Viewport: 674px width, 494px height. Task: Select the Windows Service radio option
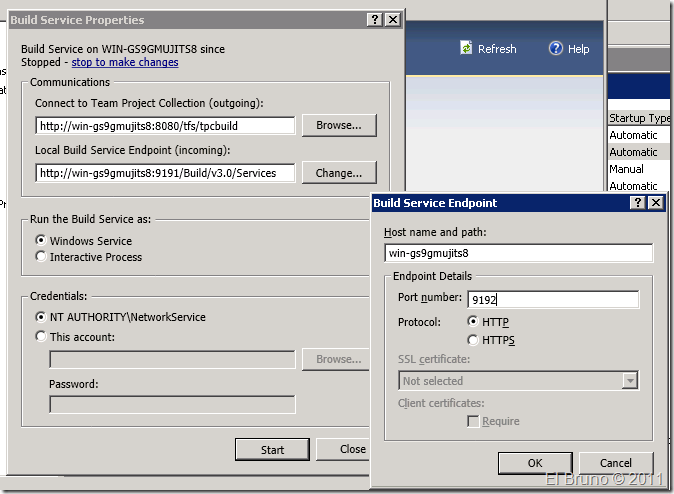tap(41, 241)
